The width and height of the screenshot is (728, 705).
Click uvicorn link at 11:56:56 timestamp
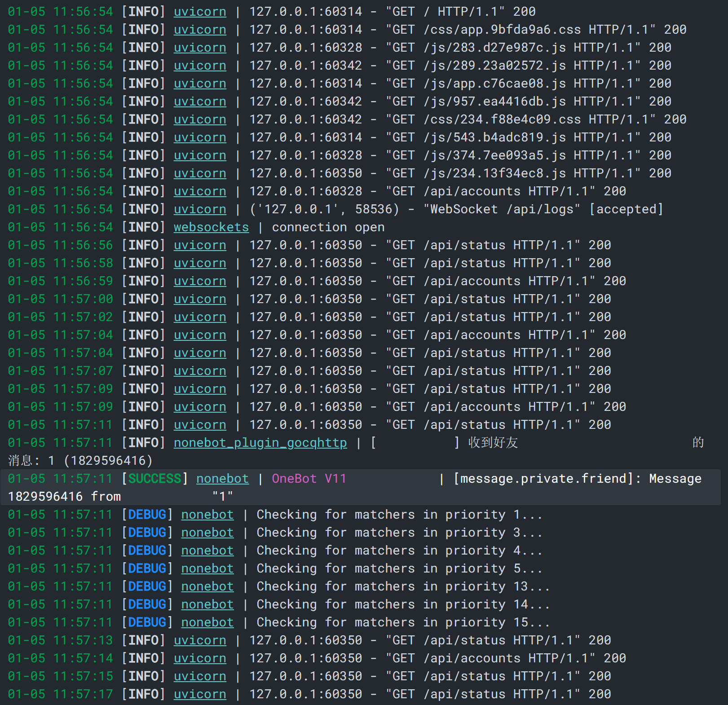(200, 245)
